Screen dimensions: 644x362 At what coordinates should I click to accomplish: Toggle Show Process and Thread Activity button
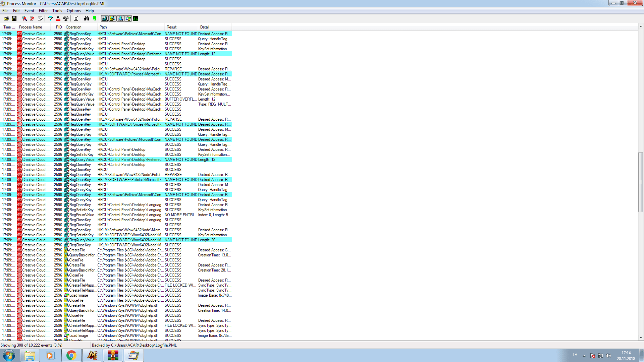coord(128,18)
